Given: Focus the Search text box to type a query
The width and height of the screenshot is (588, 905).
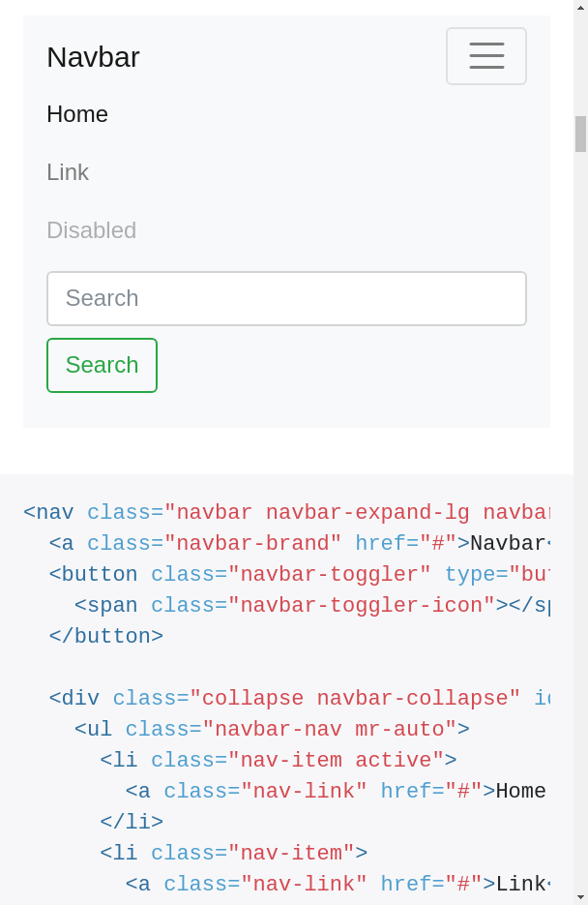Looking at the screenshot, I should coord(286,298).
